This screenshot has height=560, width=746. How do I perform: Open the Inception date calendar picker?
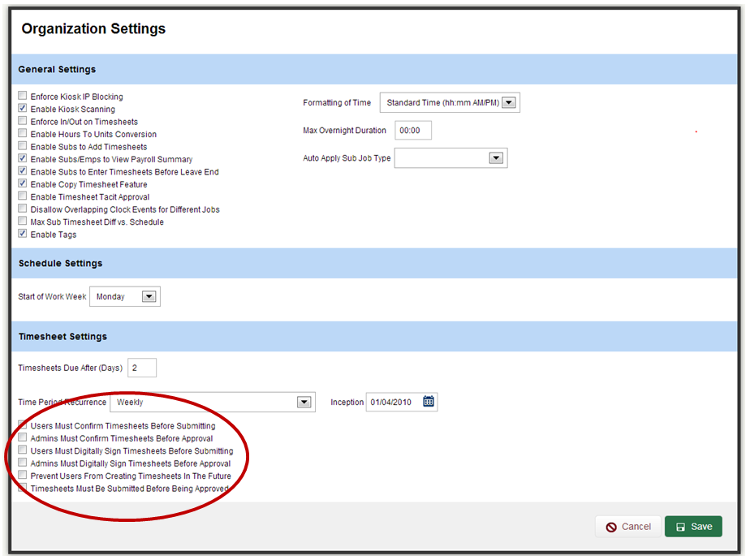(x=428, y=402)
